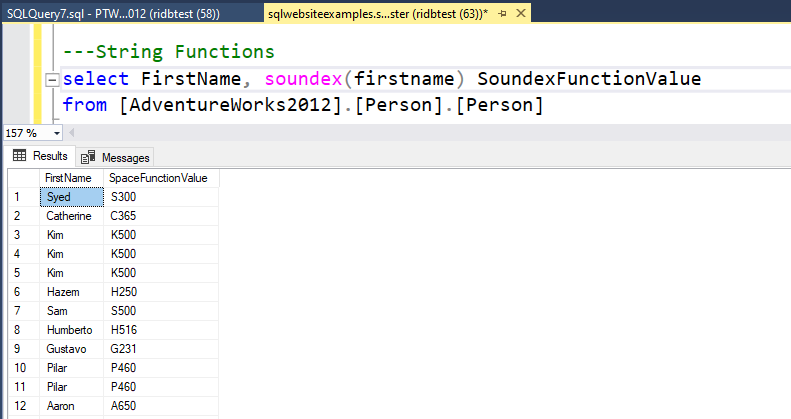Click the P460 cell in row 11

161,387
